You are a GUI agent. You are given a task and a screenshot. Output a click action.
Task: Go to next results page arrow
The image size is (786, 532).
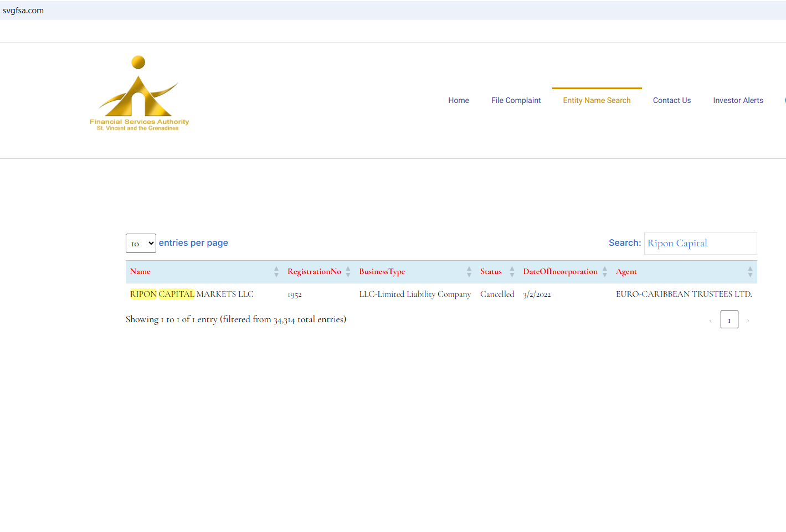tap(748, 320)
